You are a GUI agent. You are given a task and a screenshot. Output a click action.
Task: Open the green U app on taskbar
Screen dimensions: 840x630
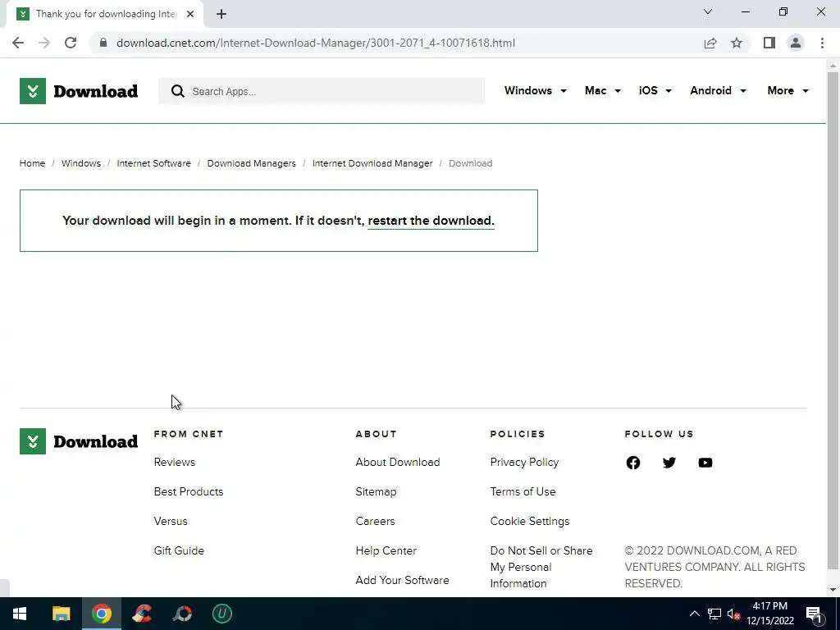[222, 614]
